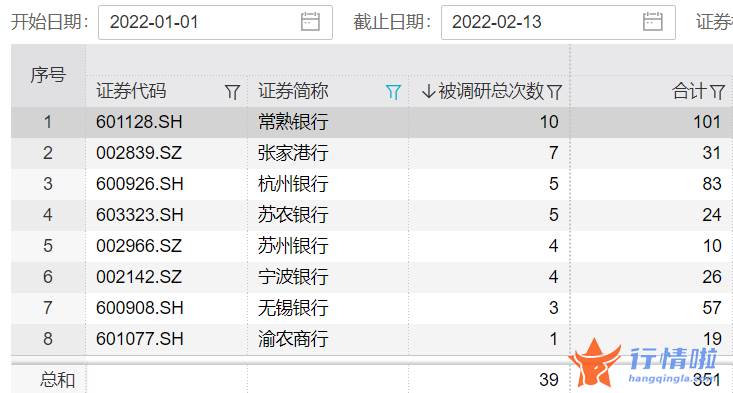Select stock name 常熟银行
The height and width of the screenshot is (393, 733).
(x=293, y=122)
